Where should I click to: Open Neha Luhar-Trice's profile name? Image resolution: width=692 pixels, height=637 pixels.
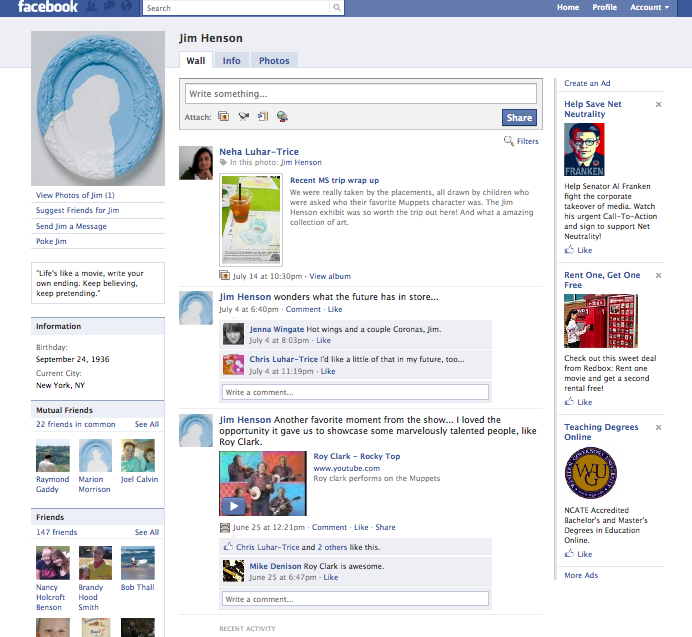(259, 151)
